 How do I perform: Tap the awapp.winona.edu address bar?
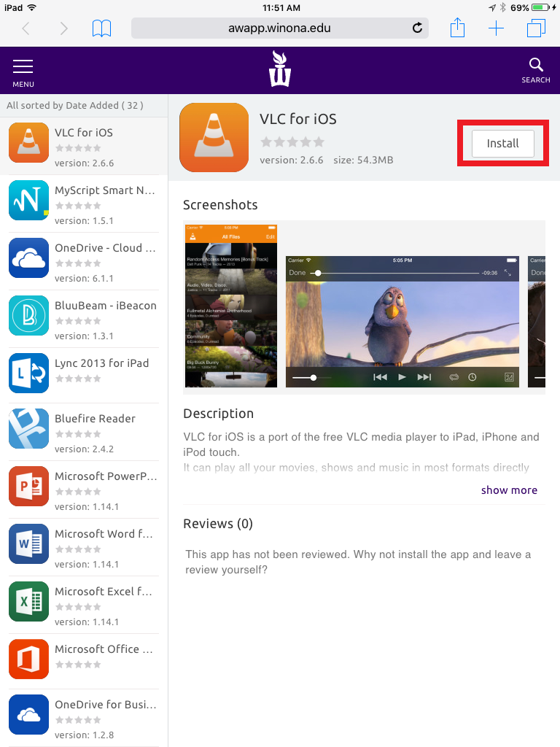coord(271,28)
